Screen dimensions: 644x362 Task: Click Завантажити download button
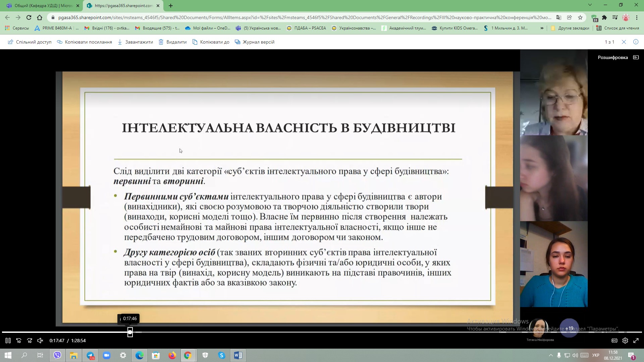point(136,42)
